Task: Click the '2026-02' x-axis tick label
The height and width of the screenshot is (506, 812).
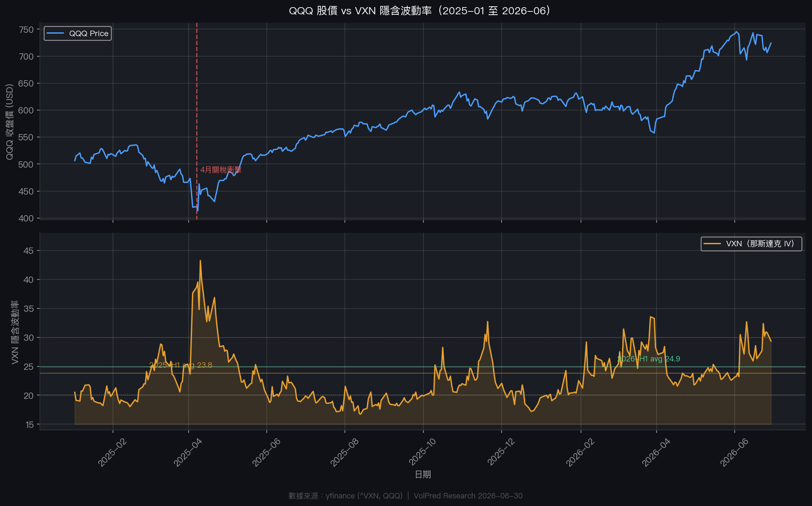Action: pyautogui.click(x=580, y=452)
